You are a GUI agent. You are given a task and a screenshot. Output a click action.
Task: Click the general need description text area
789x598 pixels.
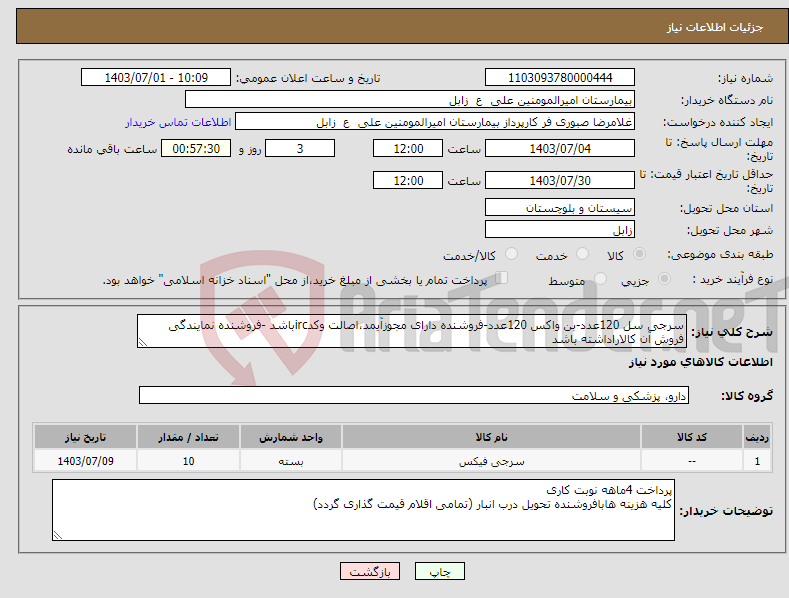[x=412, y=331]
